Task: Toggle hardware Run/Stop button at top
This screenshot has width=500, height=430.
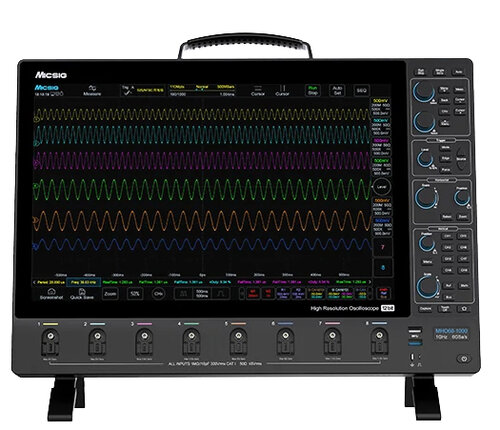Action: tap(421, 72)
